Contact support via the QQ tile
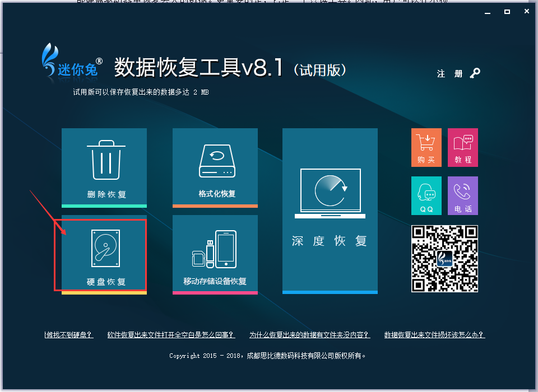Screen dimensions: 538x392 pos(426,196)
